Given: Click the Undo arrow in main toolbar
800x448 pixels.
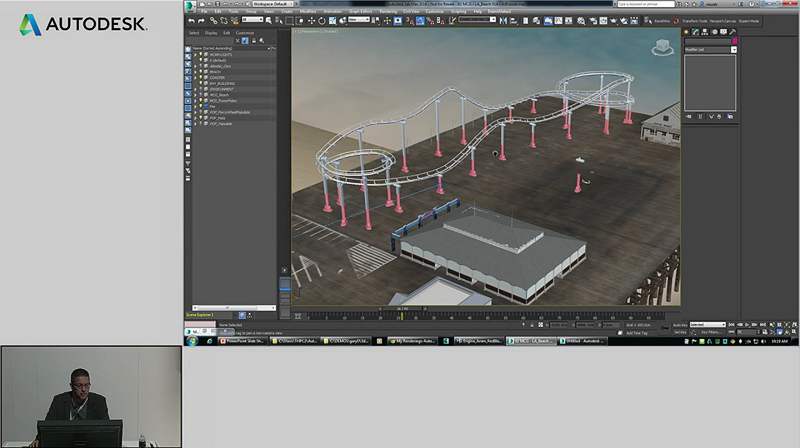Looking at the screenshot, I should (x=191, y=20).
